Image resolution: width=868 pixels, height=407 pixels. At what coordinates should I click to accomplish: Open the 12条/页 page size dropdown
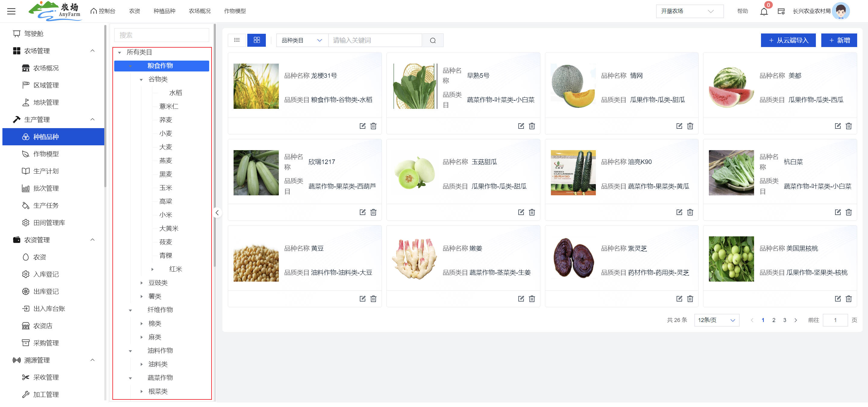pos(716,320)
